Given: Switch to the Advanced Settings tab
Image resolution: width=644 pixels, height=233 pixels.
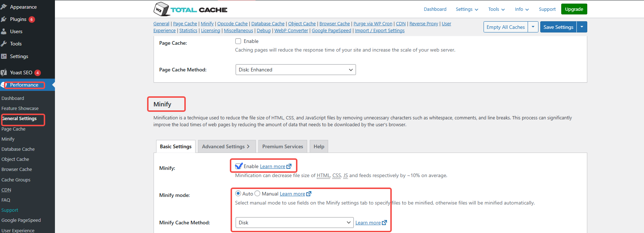Looking at the screenshot, I should tap(227, 146).
